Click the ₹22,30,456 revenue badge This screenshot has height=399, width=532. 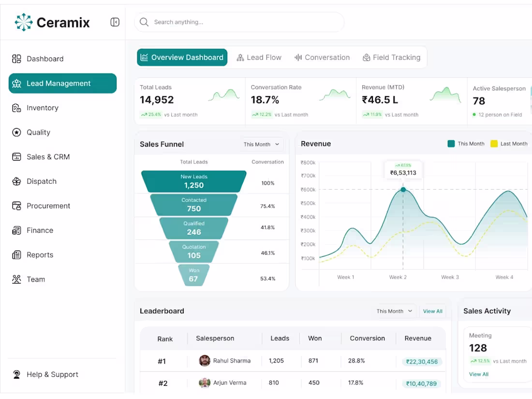422,362
